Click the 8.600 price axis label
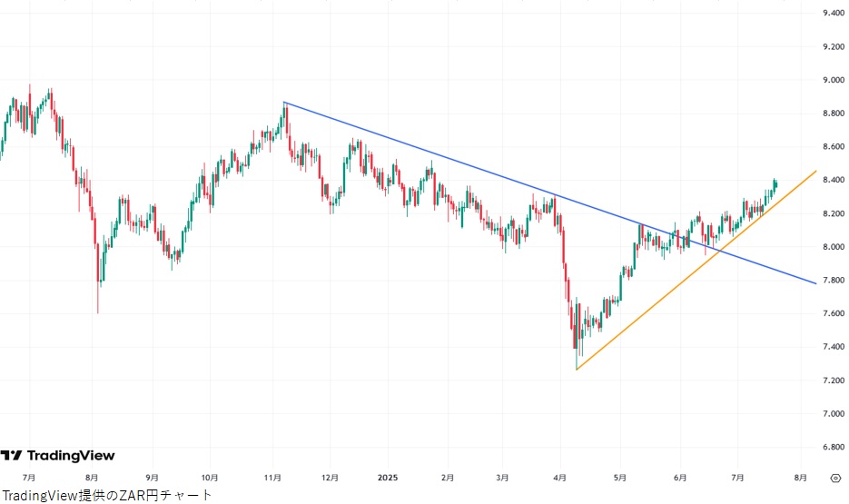The width and height of the screenshot is (849, 504). pyautogui.click(x=834, y=147)
